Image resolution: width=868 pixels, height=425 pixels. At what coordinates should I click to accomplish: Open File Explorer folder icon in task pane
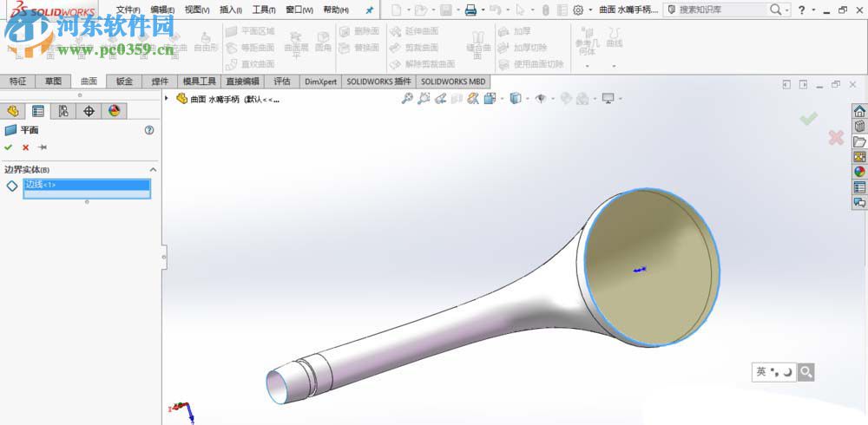point(859,141)
